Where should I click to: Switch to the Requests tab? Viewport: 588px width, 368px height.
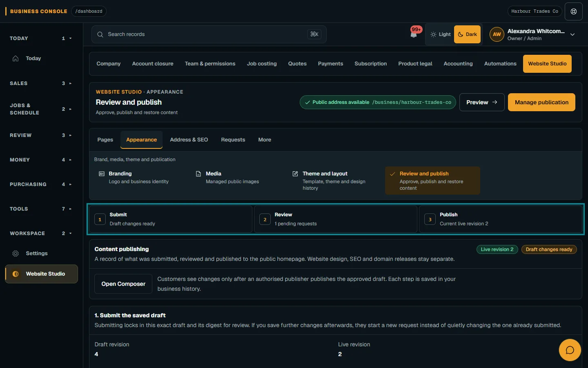pos(233,140)
